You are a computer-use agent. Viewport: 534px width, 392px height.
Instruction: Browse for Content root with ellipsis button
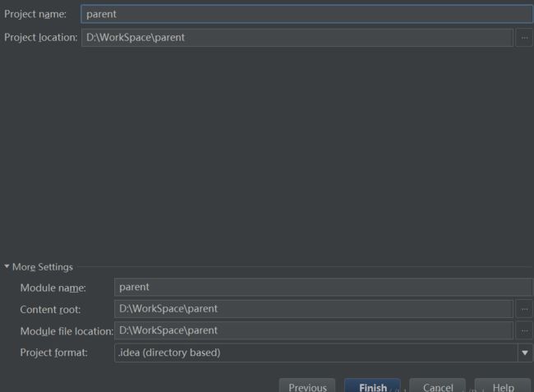tap(524, 309)
